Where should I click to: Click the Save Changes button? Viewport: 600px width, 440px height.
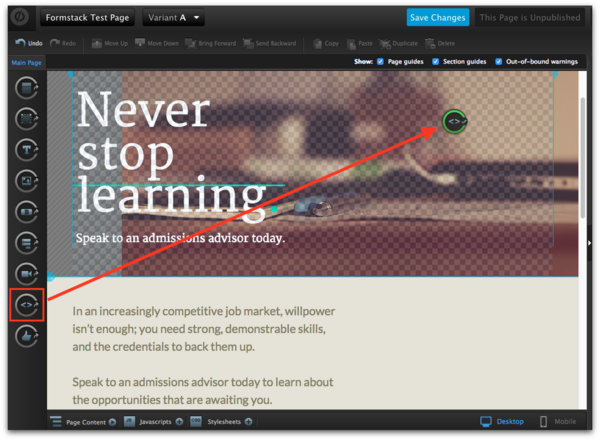(x=437, y=18)
